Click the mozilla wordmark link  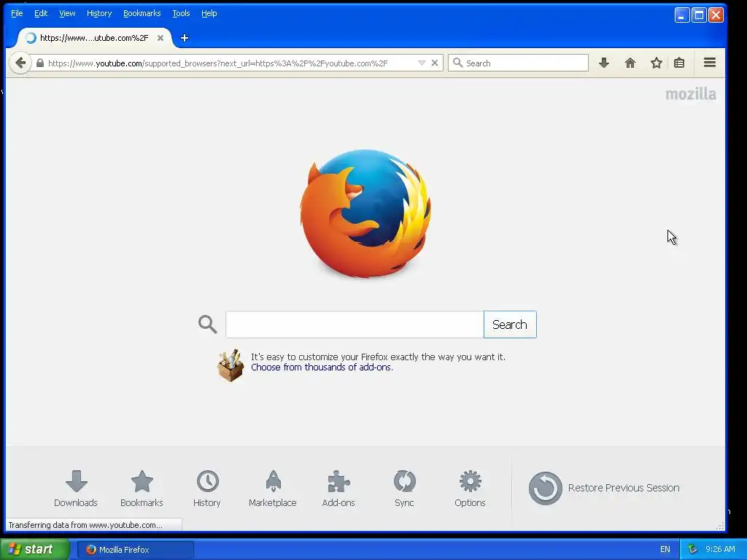[690, 94]
